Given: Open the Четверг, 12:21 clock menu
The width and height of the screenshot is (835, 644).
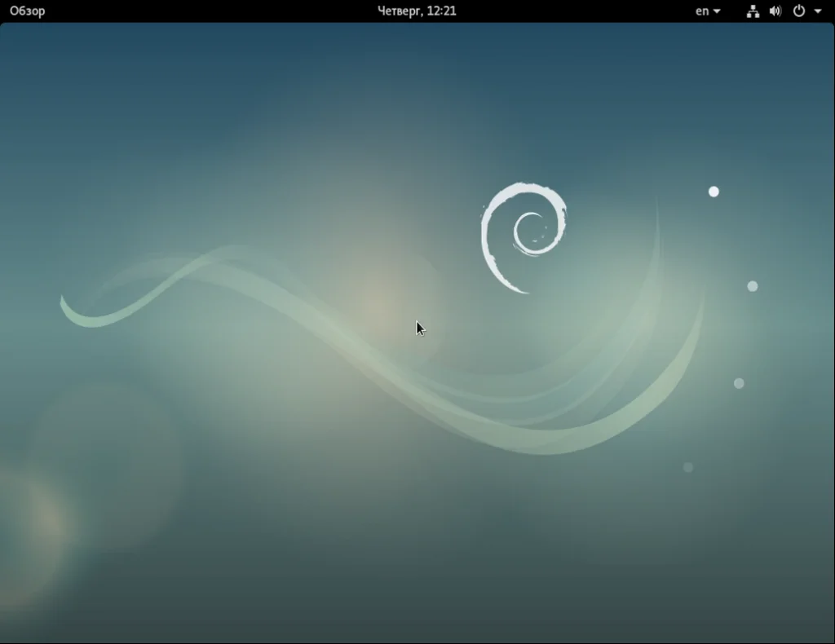Looking at the screenshot, I should coord(417,11).
